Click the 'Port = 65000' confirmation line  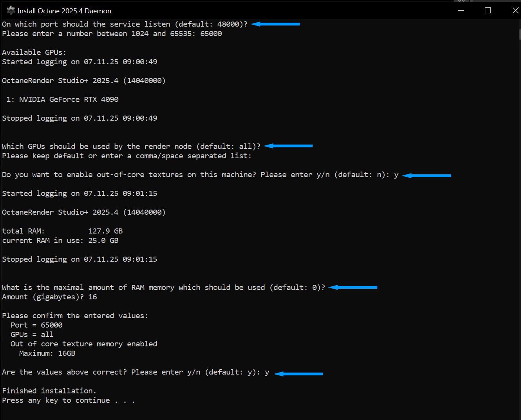[x=36, y=325]
